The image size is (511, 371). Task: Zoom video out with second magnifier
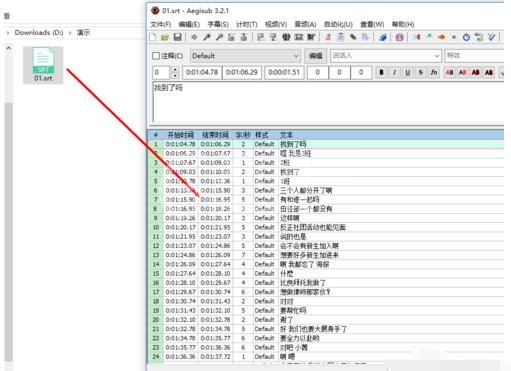tap(219, 37)
